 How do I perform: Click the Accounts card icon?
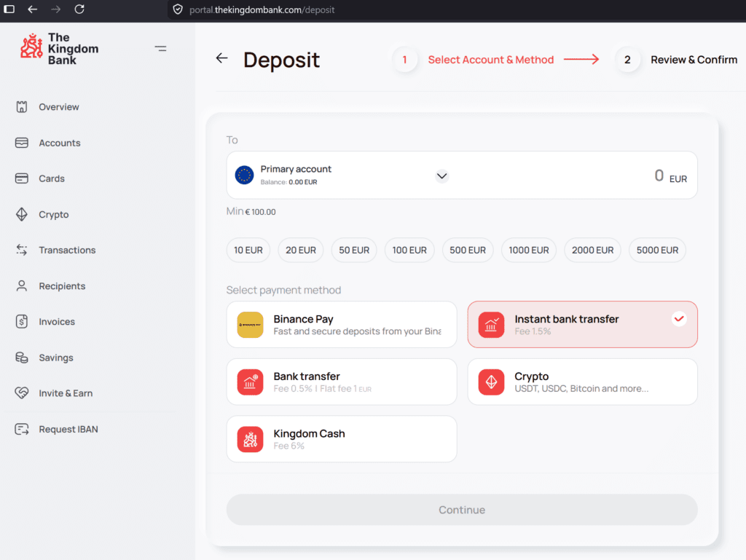[x=21, y=143]
